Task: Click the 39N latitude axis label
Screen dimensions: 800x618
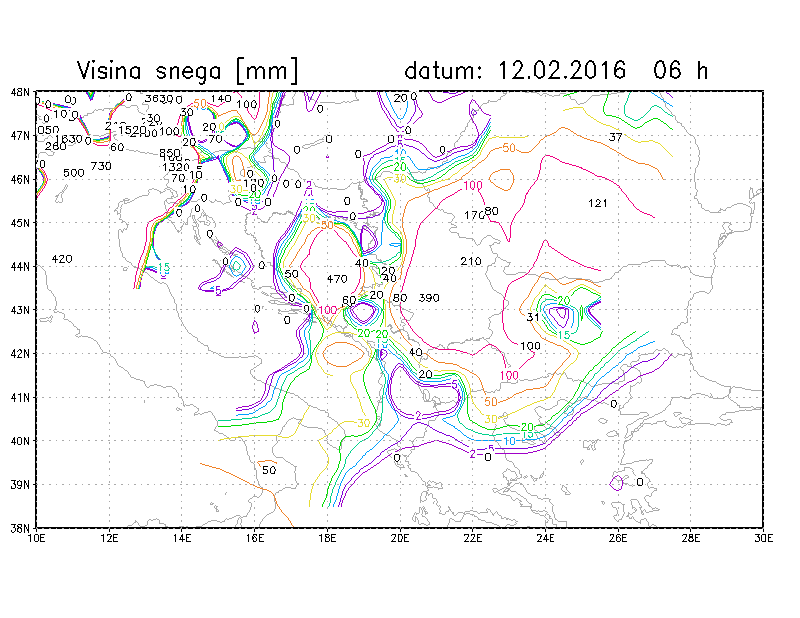Action: pos(20,484)
